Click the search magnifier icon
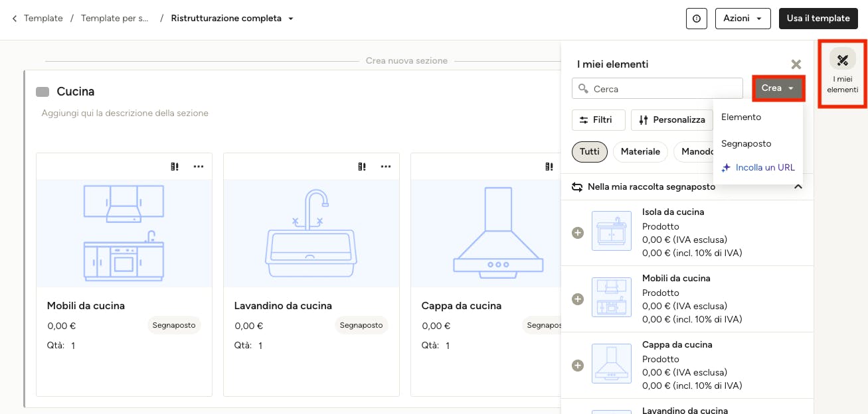This screenshot has width=868, height=414. click(x=583, y=89)
